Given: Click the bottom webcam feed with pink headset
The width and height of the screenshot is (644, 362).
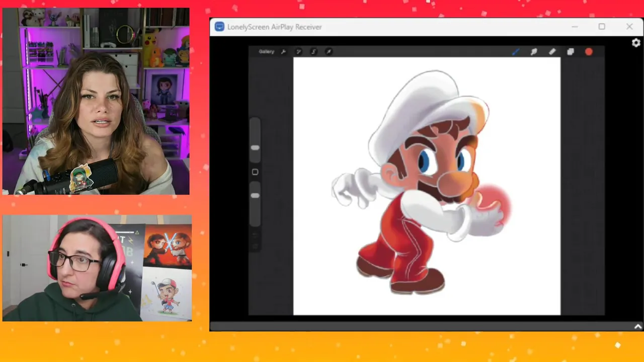Looking at the screenshot, I should pyautogui.click(x=97, y=268).
